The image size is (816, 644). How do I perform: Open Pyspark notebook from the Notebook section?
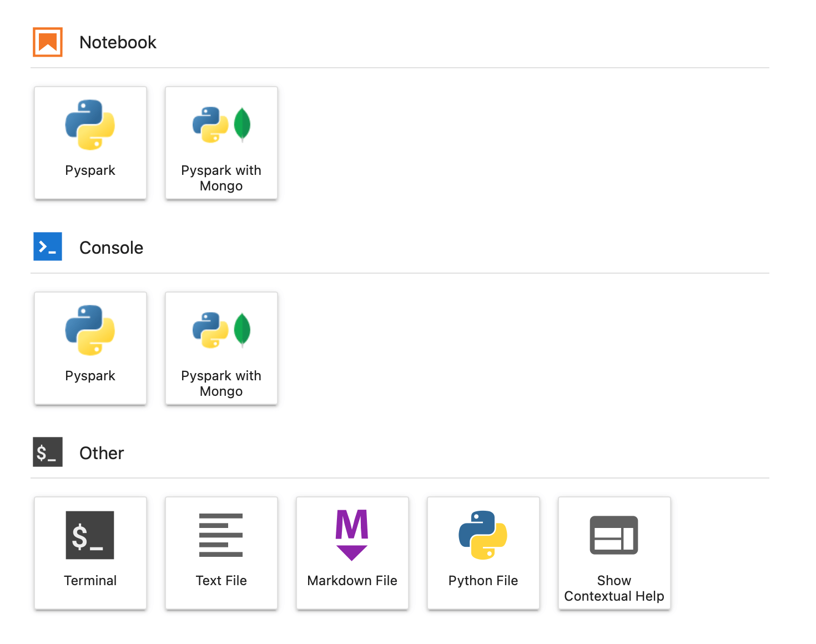[90, 143]
